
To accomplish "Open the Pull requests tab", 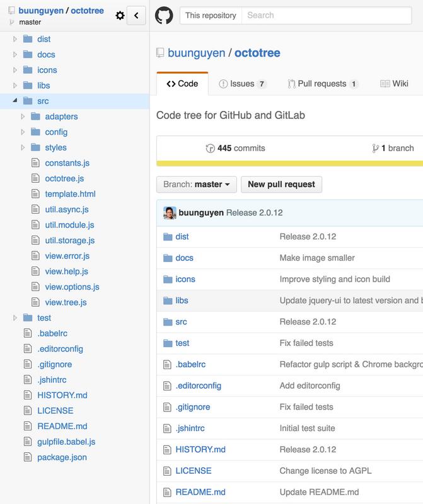I will pos(323,84).
